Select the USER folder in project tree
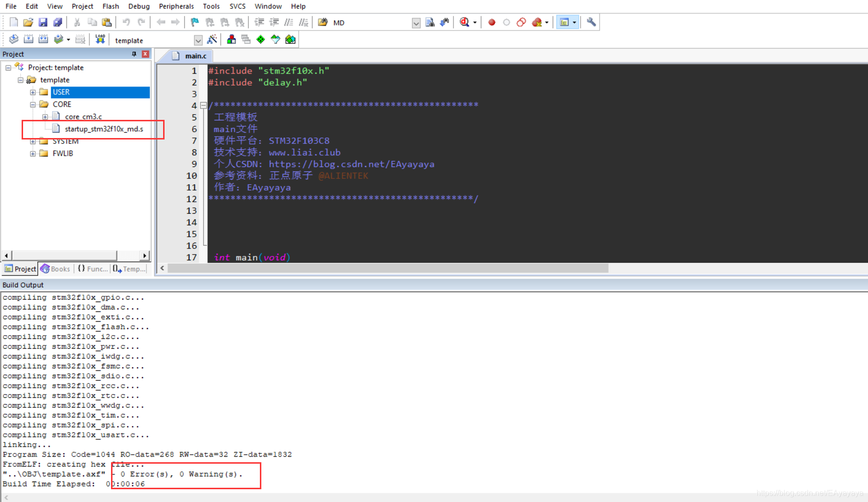This screenshot has width=868, height=502. point(61,92)
